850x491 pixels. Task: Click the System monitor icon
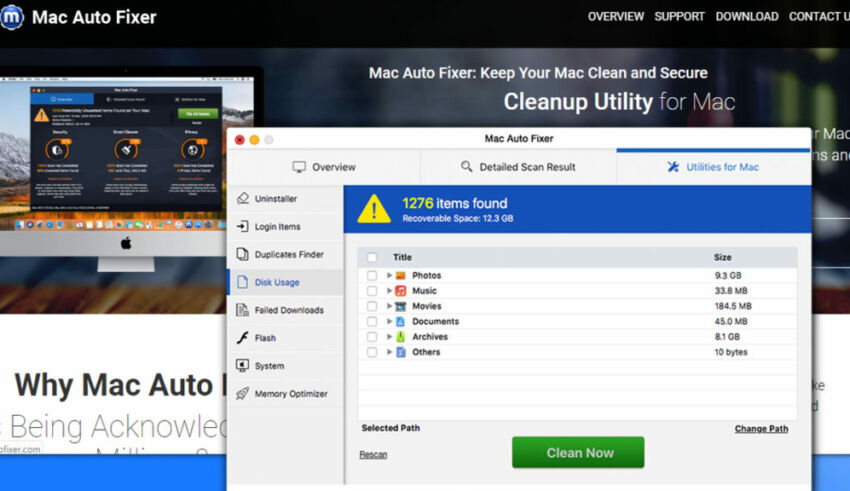[242, 365]
